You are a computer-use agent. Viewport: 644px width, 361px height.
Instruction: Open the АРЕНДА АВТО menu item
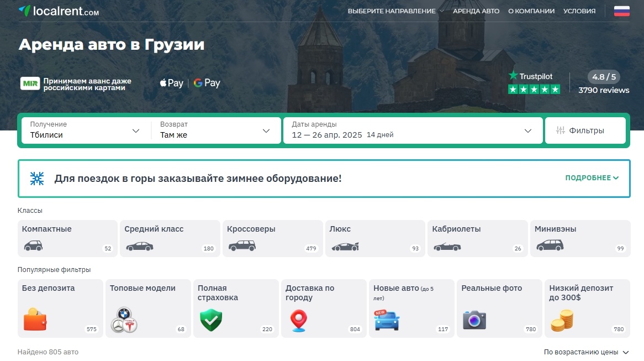pyautogui.click(x=476, y=11)
